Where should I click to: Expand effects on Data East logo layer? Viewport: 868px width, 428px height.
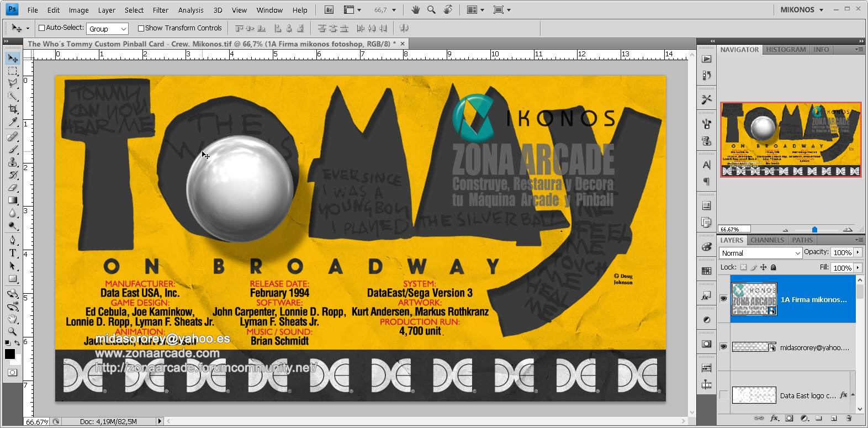pos(853,395)
